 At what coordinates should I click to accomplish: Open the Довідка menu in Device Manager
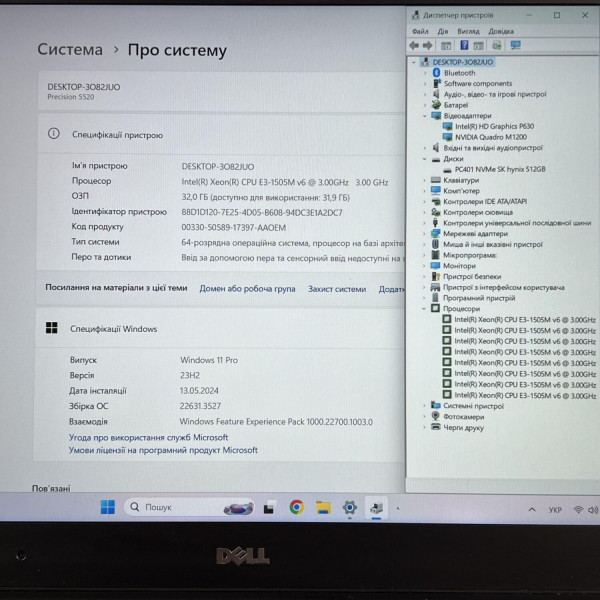pyautogui.click(x=501, y=31)
